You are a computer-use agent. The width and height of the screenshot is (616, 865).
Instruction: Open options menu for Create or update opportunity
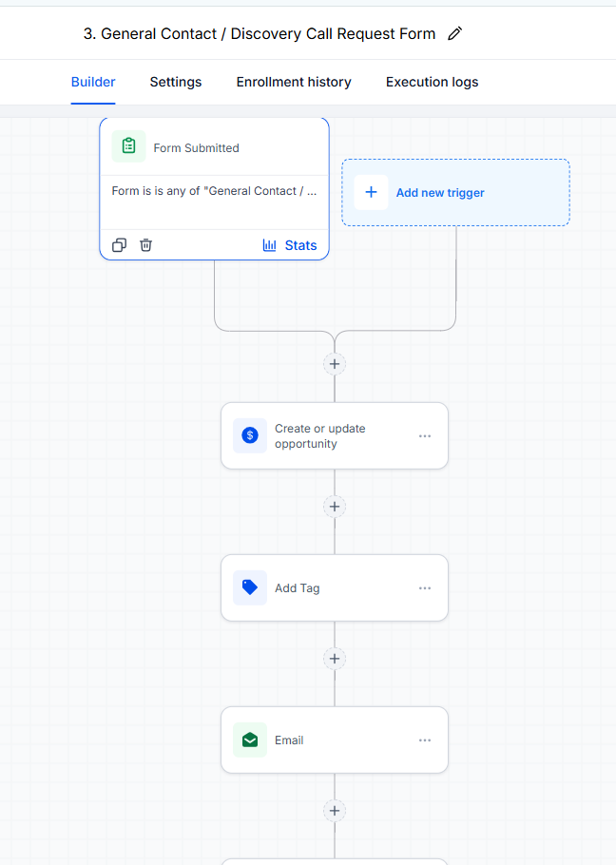point(425,435)
